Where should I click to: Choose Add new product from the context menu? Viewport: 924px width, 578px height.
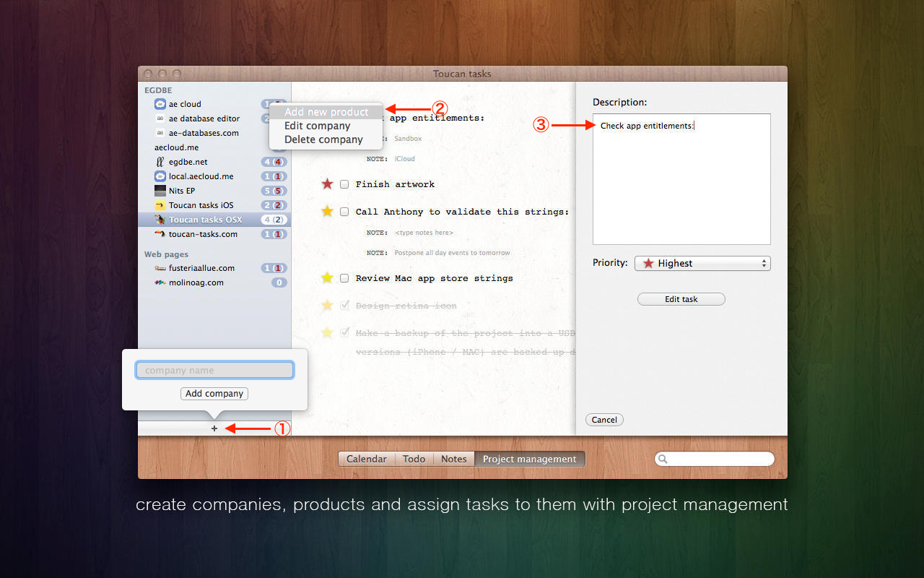pos(326,112)
